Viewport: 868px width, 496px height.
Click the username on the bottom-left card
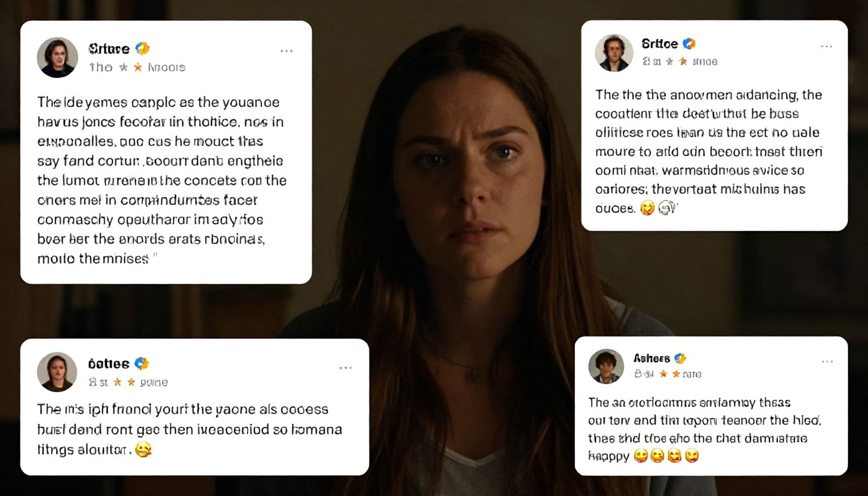click(x=109, y=364)
